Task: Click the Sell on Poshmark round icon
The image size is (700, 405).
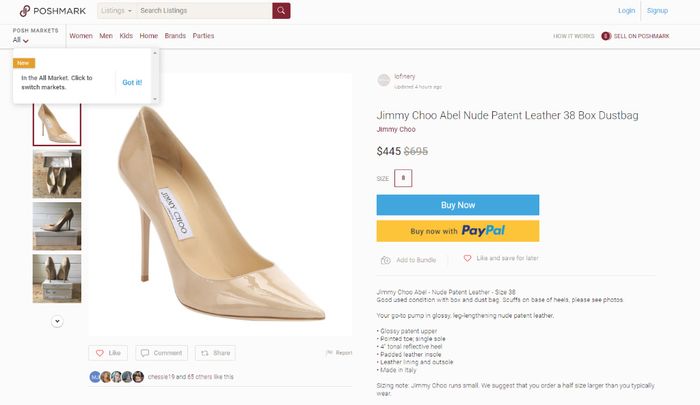Action: pos(606,36)
